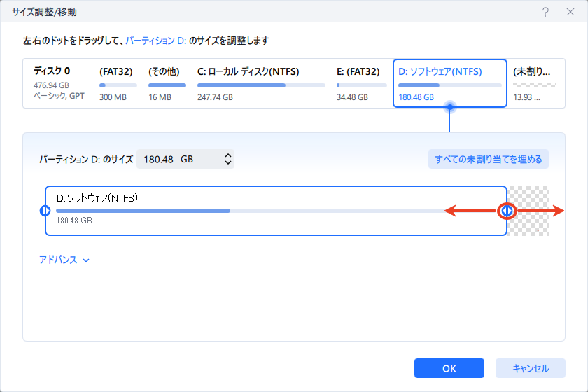Viewport: 588px width, 392px height.
Task: Close the resize/move dialog window
Action: 570,12
